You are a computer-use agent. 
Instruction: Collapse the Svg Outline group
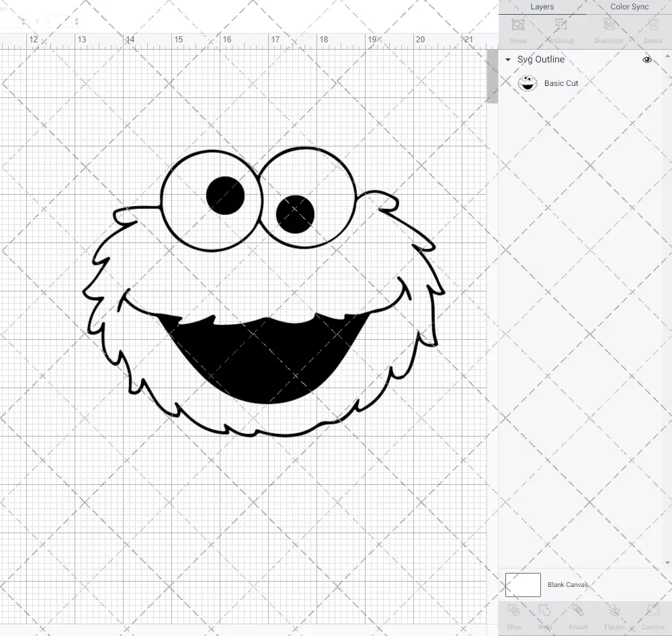pos(508,59)
